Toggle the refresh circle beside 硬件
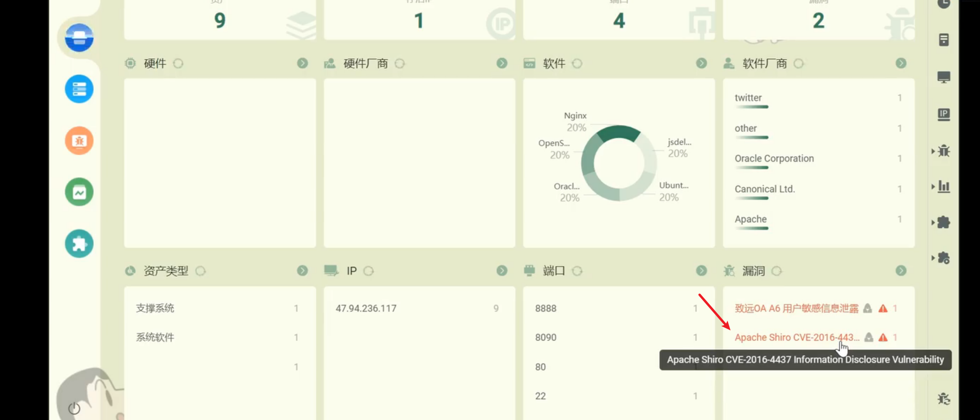This screenshot has height=420, width=980. 178,63
